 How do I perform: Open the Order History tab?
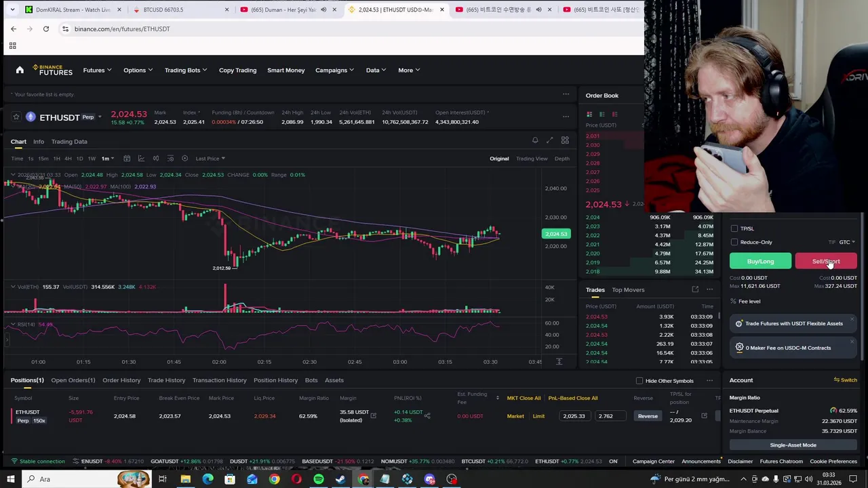(121, 380)
